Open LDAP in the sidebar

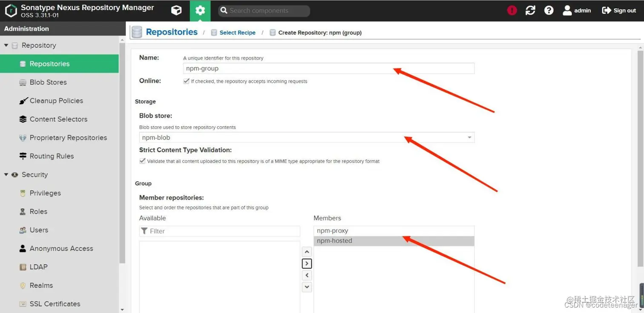coord(59,267)
